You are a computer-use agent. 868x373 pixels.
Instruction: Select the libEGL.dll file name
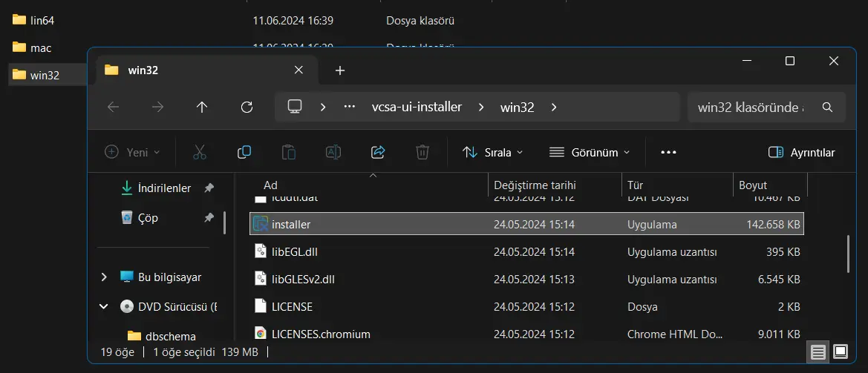pos(295,252)
